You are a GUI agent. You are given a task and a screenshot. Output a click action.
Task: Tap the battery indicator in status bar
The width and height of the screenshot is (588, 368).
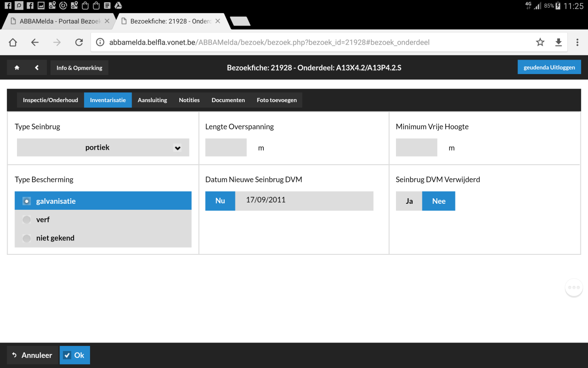[x=558, y=6]
